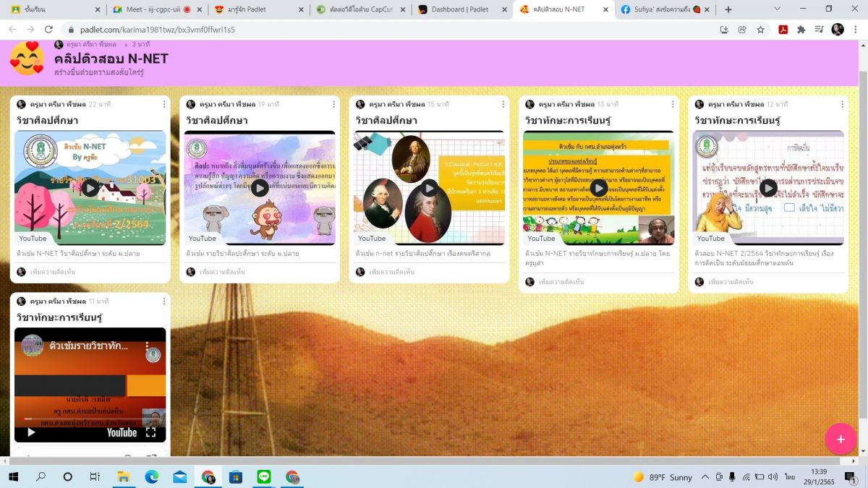868x488 pixels.
Task: Click the pink plus add-post button
Action: coord(840,439)
